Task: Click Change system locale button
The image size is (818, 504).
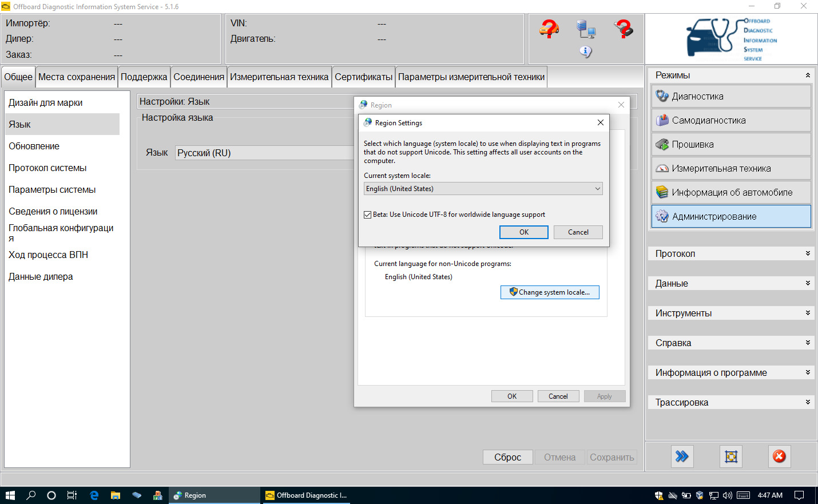Action: tap(550, 292)
